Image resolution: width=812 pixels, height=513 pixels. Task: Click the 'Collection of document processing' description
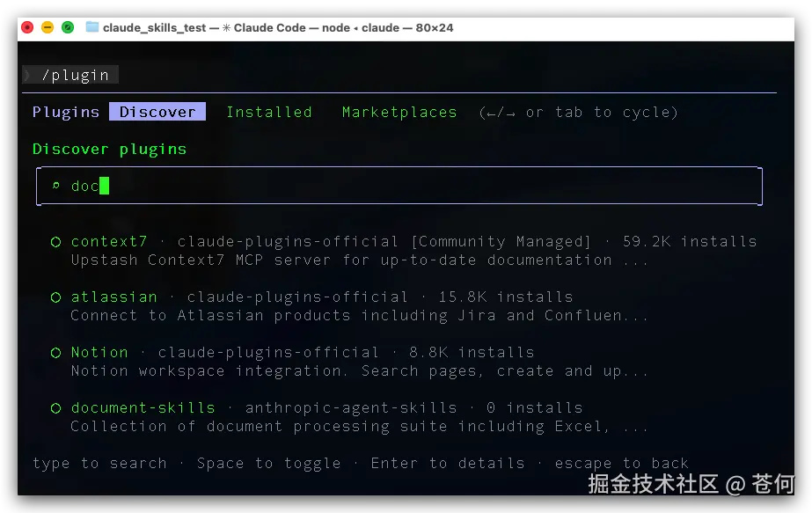360,427
